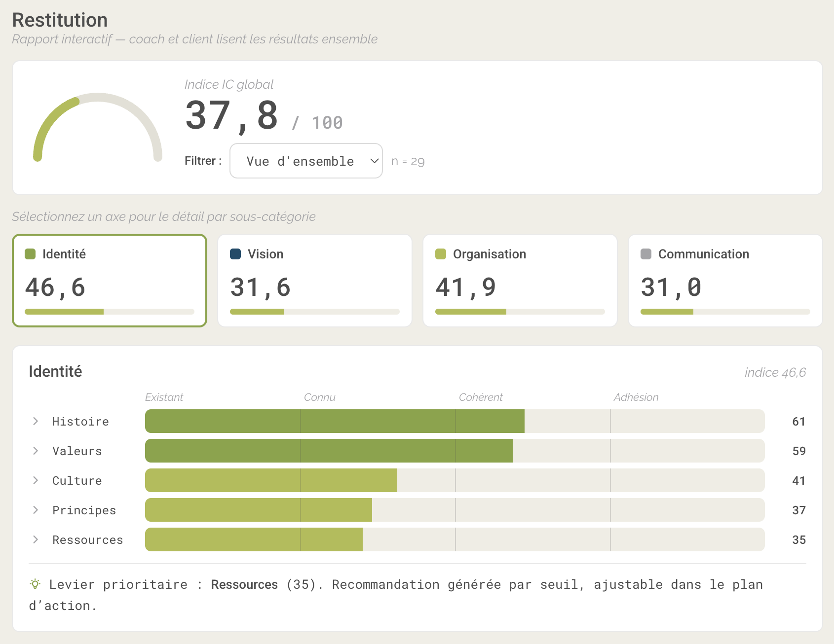
Task: Click the Identité card score 46,6
Action: point(55,287)
